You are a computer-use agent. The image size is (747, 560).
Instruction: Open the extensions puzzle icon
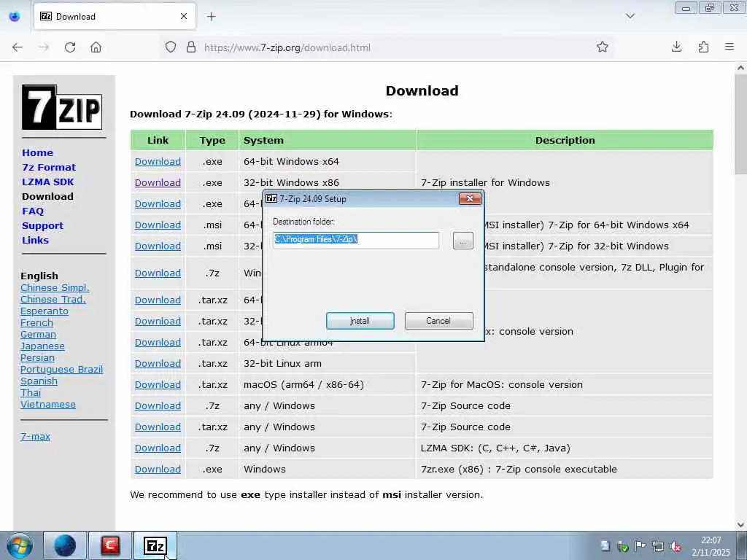coord(703,47)
